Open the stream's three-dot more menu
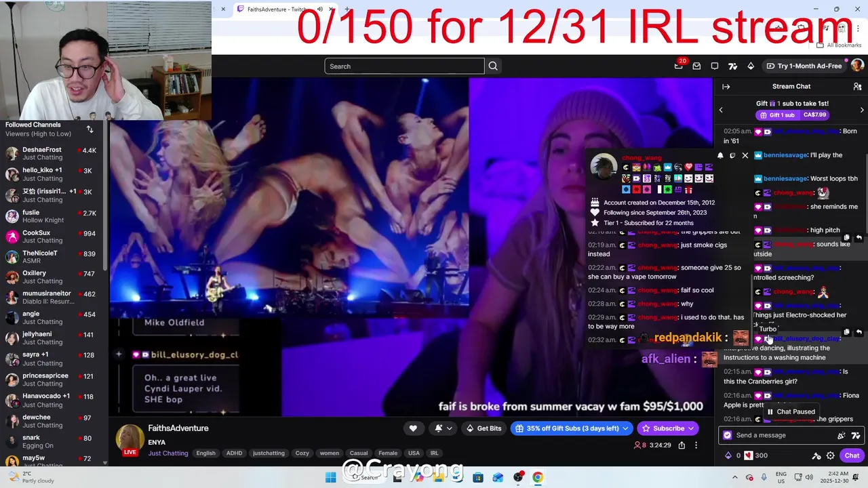 pos(696,445)
